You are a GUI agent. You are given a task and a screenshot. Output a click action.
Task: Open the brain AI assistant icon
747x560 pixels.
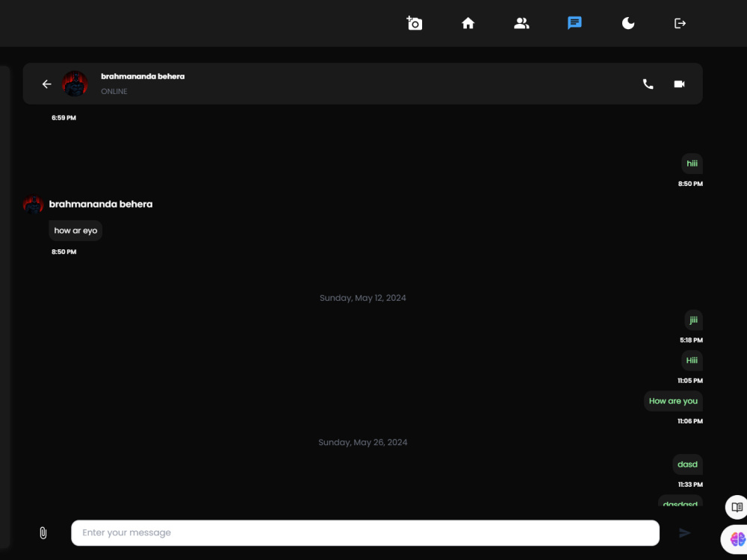[x=737, y=539]
